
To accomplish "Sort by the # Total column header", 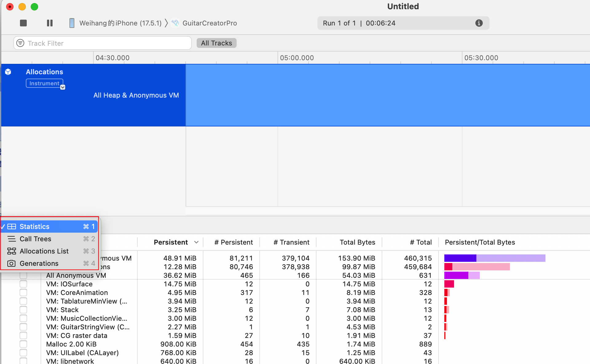I will 421,242.
